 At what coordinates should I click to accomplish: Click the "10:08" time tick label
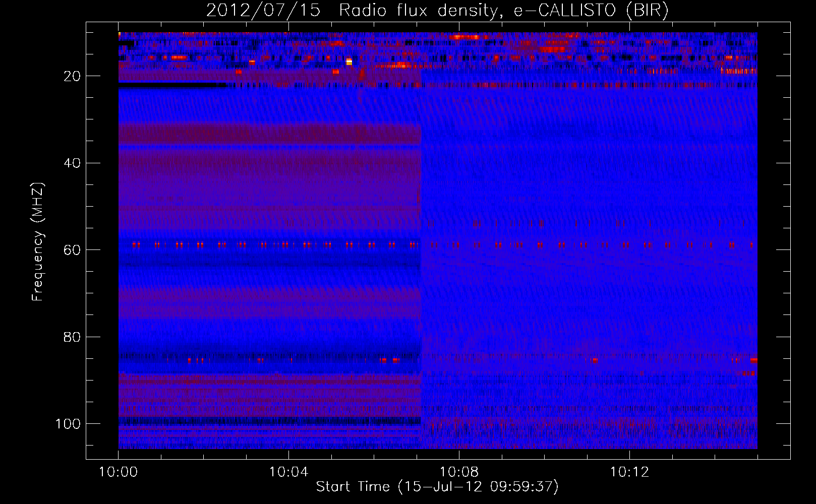[x=459, y=472]
